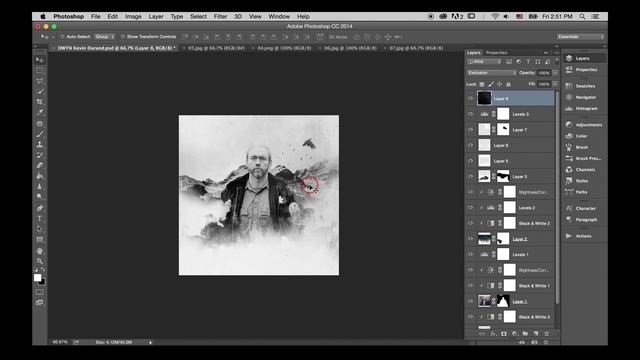The height and width of the screenshot is (360, 640).
Task: Click Add layer style fx icon
Action: pos(493,334)
